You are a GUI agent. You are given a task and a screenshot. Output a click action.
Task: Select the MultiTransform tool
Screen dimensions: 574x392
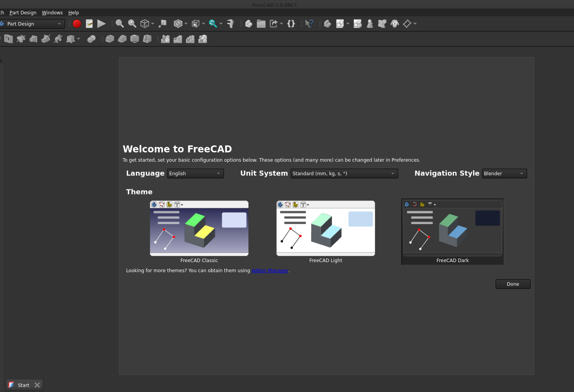click(x=203, y=39)
